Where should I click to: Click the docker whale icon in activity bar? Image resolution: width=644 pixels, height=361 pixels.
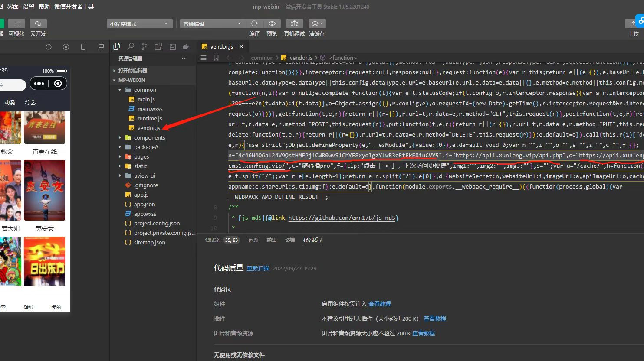pos(186,46)
